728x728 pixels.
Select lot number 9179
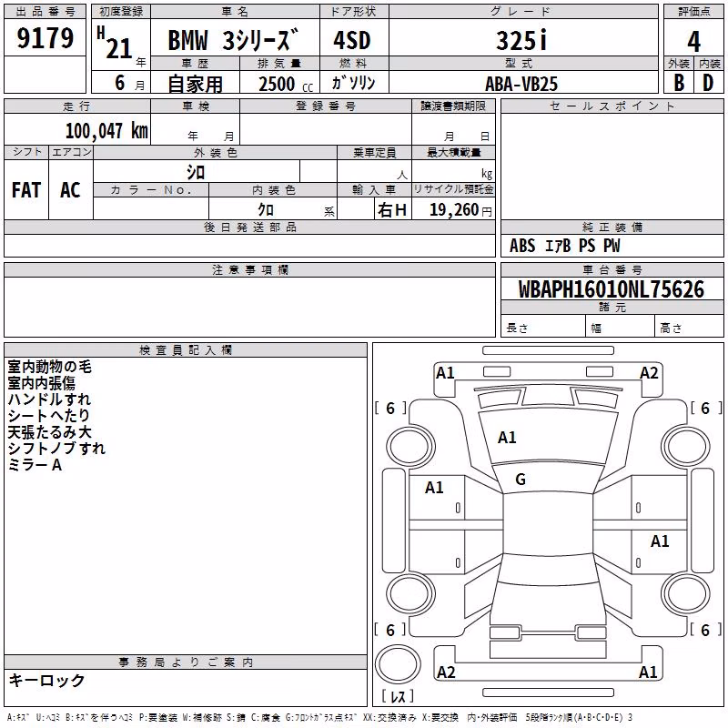[45, 37]
